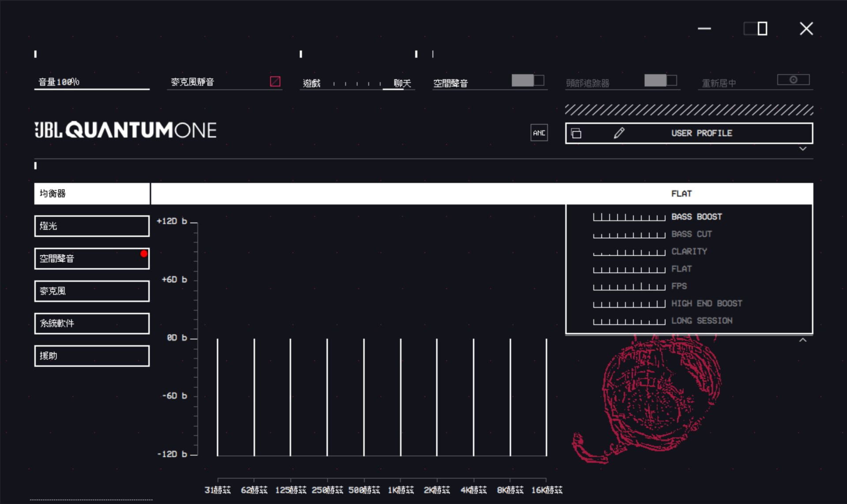Click the 500 Hz EQ band slider
The width and height of the screenshot is (847, 504).
(x=364, y=397)
